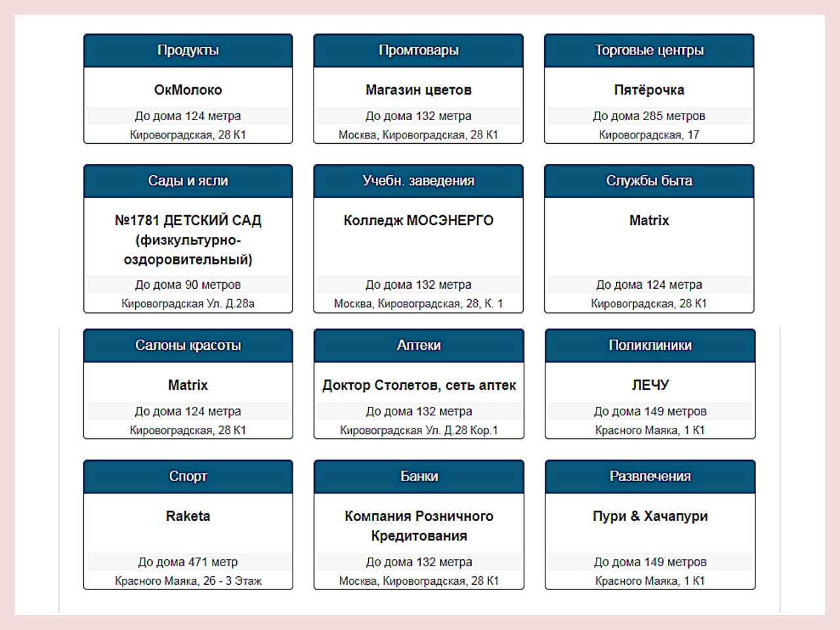Select the Поликлиники header
Image resolution: width=840 pixels, height=630 pixels.
coord(650,346)
